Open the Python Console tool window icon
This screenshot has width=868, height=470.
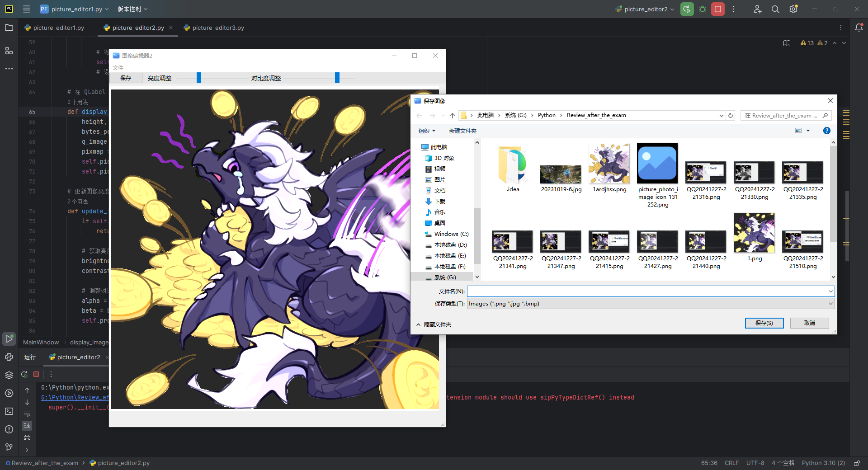pyautogui.click(x=9, y=357)
